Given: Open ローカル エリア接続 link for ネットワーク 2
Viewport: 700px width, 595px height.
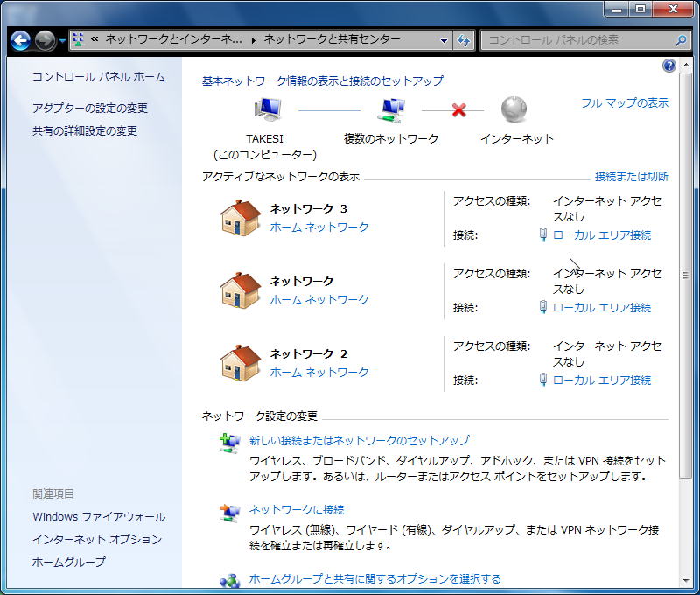Looking at the screenshot, I should (602, 381).
